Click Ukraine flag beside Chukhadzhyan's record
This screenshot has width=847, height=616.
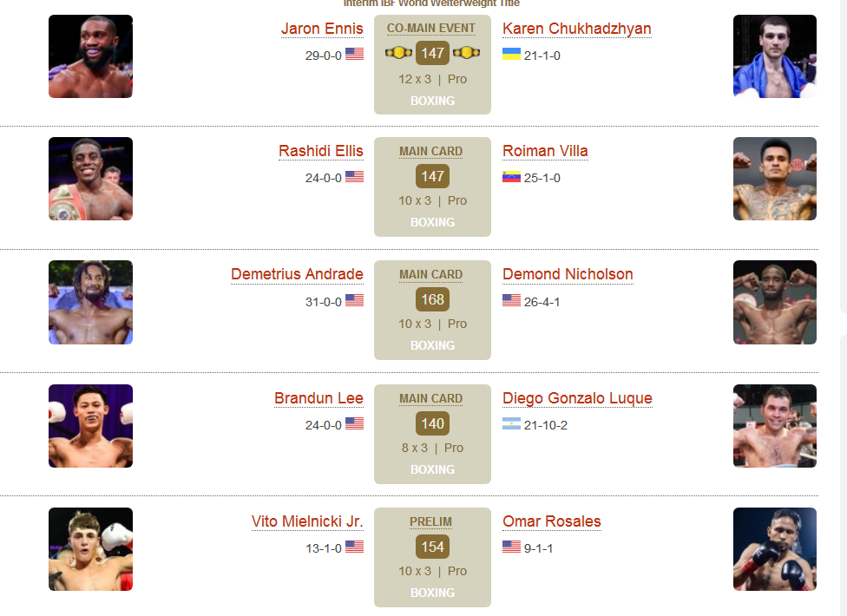coord(511,55)
